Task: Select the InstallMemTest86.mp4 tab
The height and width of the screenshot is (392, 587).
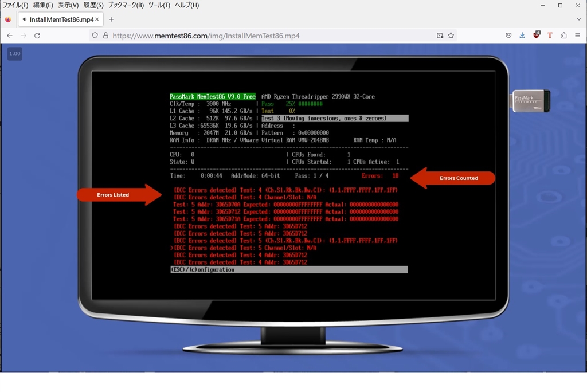Action: point(61,19)
